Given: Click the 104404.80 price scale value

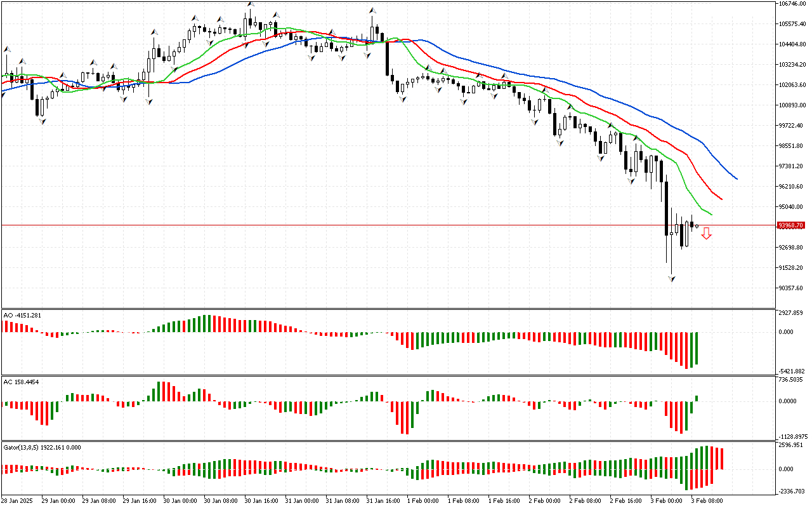Looking at the screenshot, I should pos(792,44).
